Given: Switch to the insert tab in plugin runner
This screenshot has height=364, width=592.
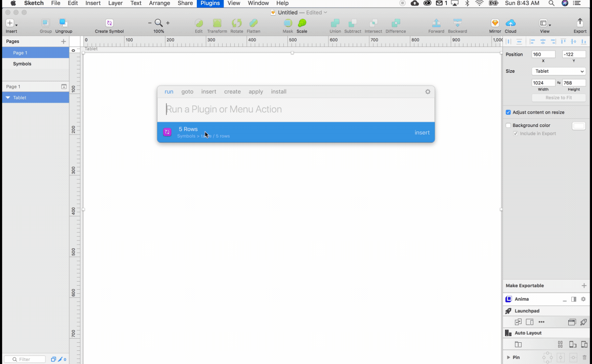Looking at the screenshot, I should (208, 92).
